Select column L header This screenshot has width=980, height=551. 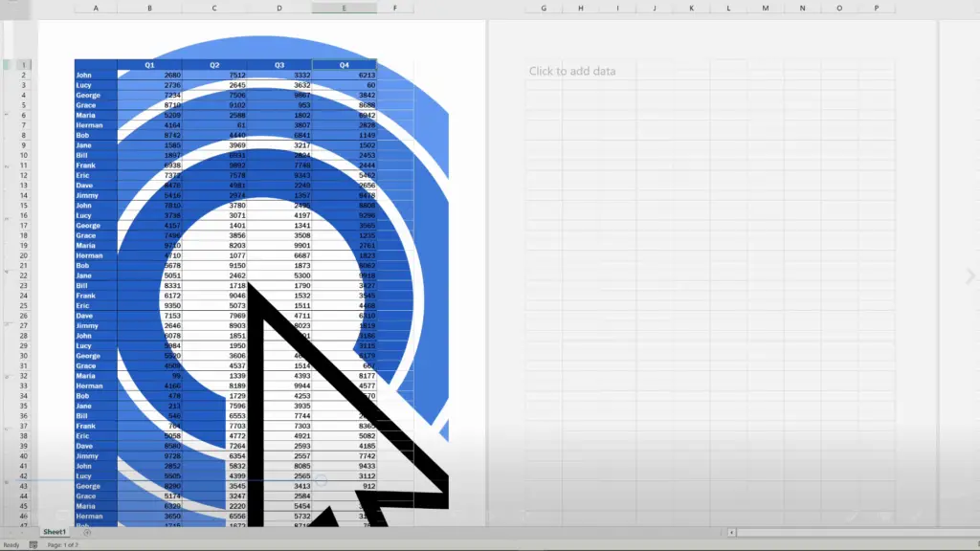point(728,8)
